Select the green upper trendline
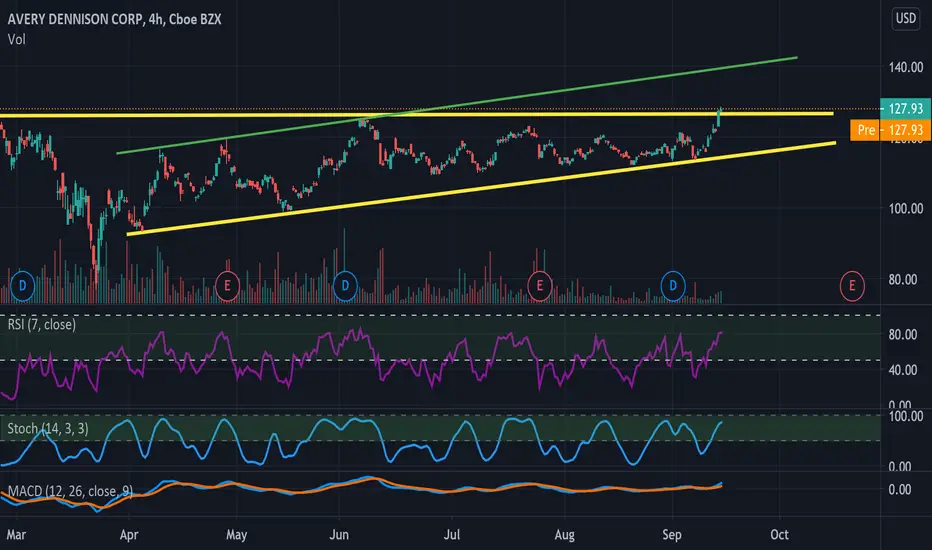Image resolution: width=932 pixels, height=550 pixels. [458, 105]
